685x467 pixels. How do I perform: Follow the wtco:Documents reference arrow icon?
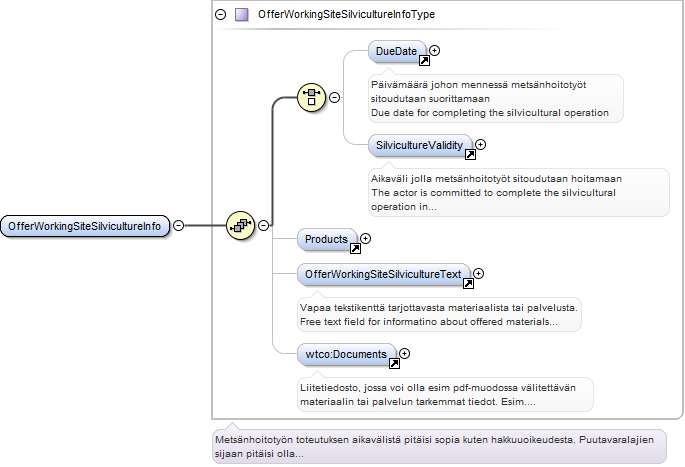click(x=394, y=363)
